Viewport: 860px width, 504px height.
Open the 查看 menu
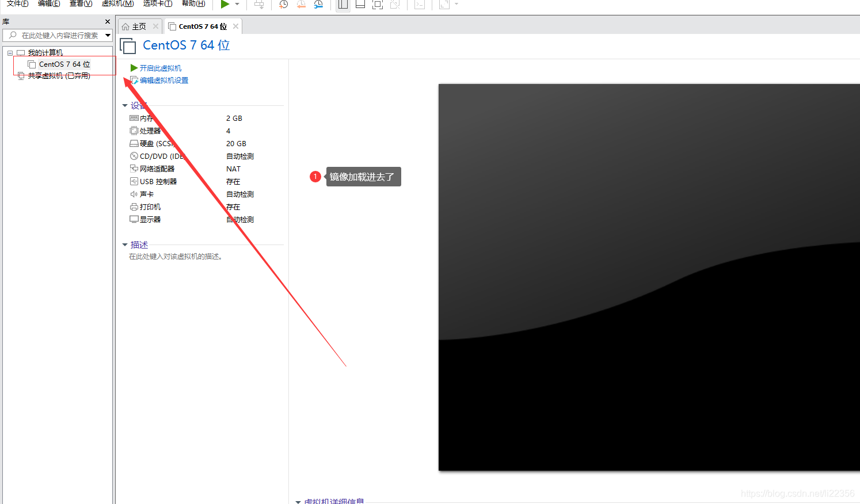(x=81, y=3)
